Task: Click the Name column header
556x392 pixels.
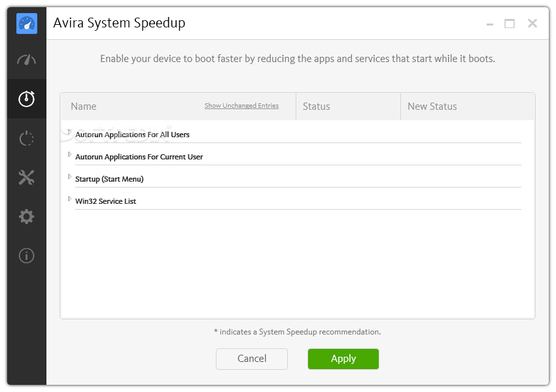Action: point(83,106)
